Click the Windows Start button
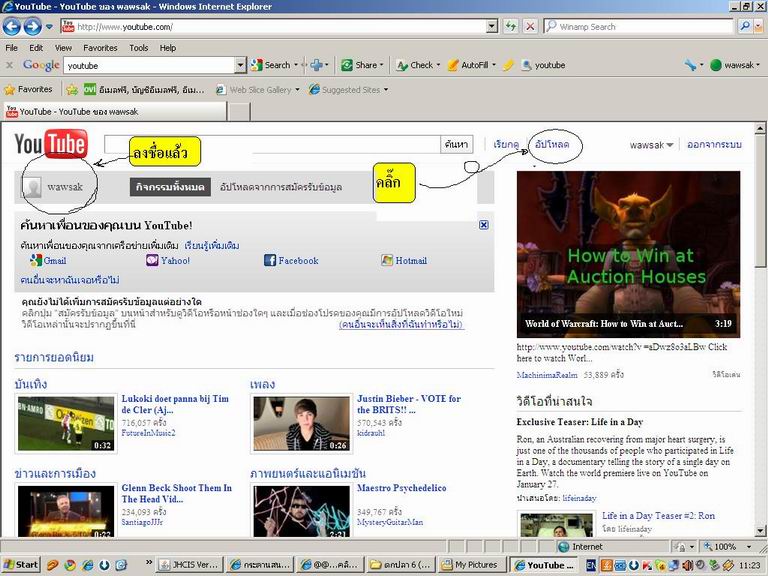768x576 pixels. [21, 565]
